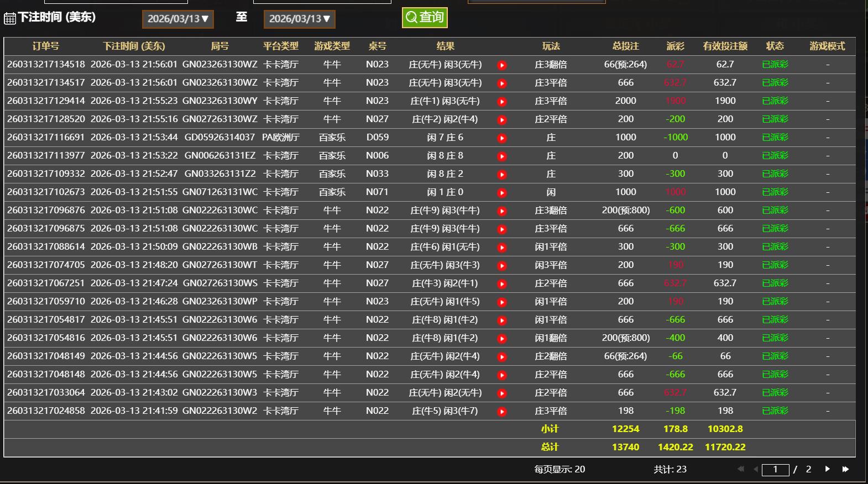Screen dimensions: 868x484
Task: Click the 派彩 column header
Action: point(675,46)
